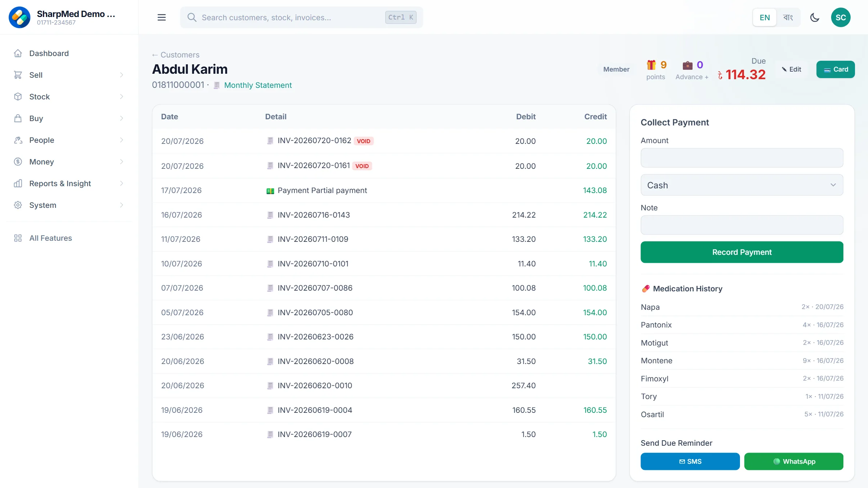This screenshot has height=488, width=868.
Task: Open the Buy menu item
Action: tap(69, 119)
